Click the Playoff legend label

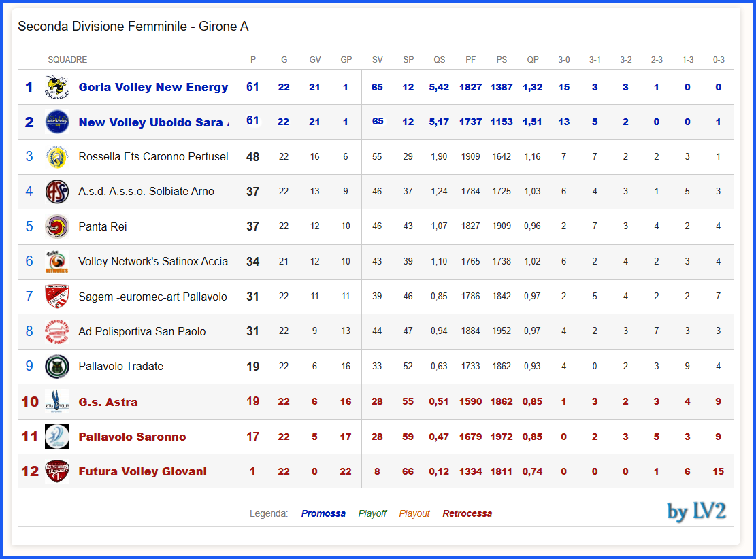(x=372, y=513)
